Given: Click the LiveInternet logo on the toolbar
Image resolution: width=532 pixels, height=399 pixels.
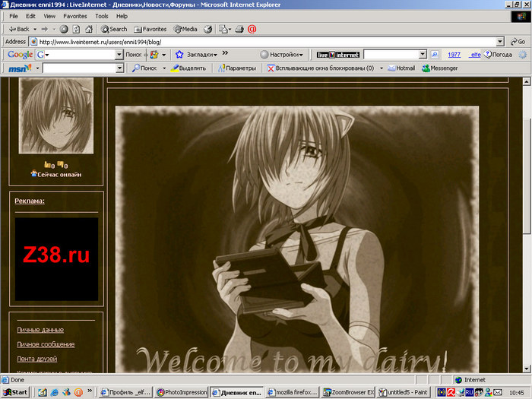Looking at the screenshot, I should tap(338, 55).
